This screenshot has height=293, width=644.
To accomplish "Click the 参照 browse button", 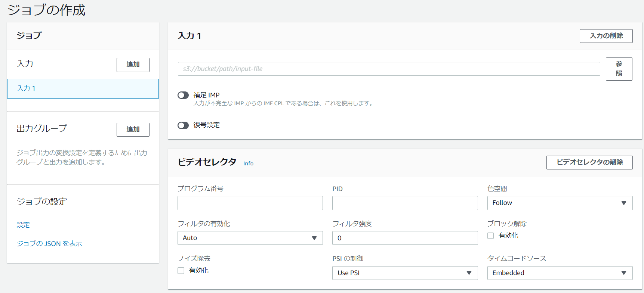I will (x=619, y=69).
